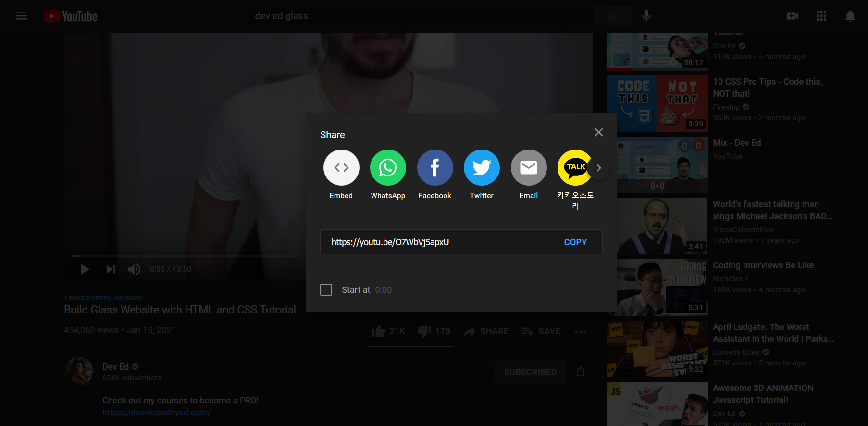Open '10 CSS Pro Tips' video title
The image size is (868, 426).
point(768,88)
